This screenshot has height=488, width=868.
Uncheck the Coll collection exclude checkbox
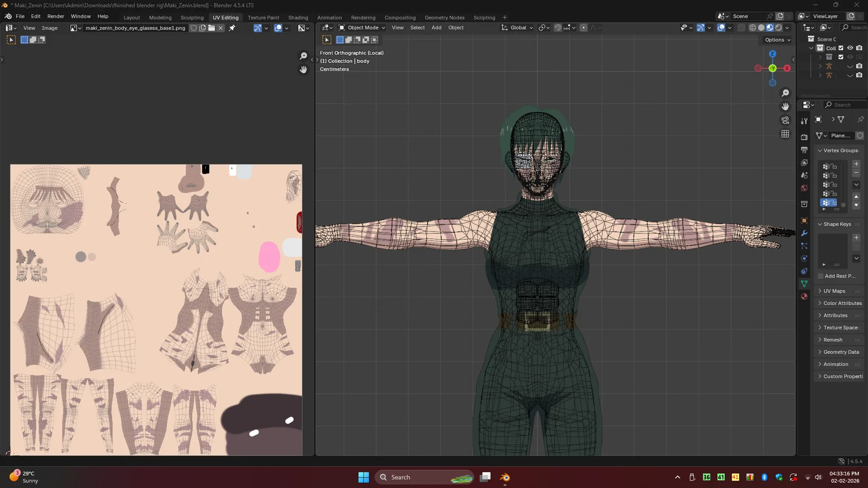pyautogui.click(x=841, y=48)
